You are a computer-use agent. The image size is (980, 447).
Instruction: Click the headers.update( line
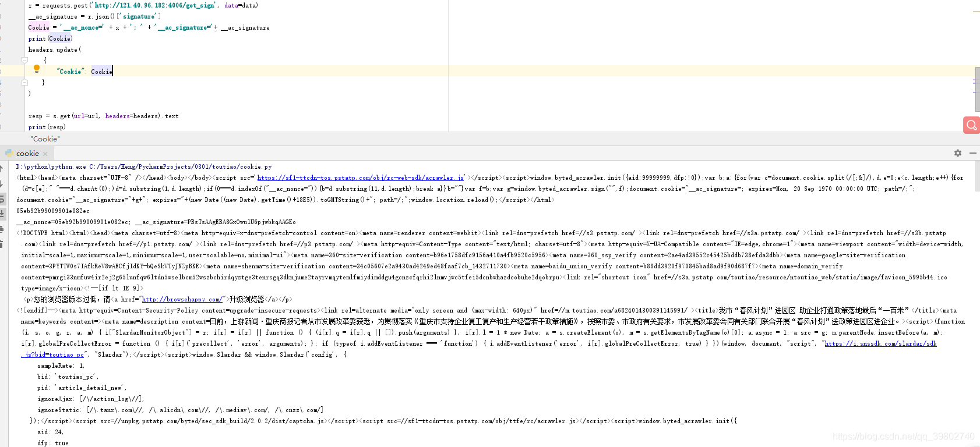pyautogui.click(x=55, y=49)
